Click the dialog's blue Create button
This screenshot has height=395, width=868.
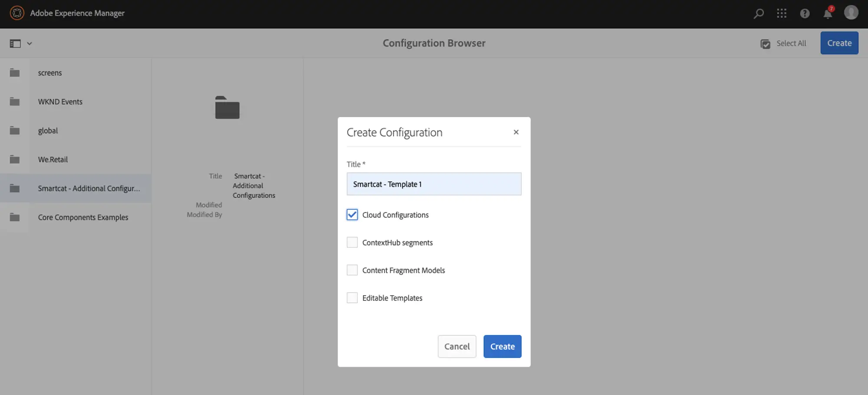502,346
